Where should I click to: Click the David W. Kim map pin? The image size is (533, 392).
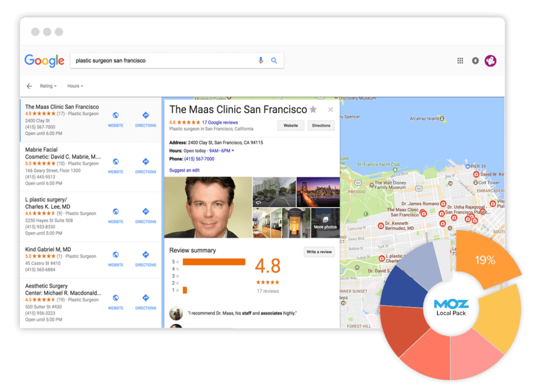click(476, 174)
